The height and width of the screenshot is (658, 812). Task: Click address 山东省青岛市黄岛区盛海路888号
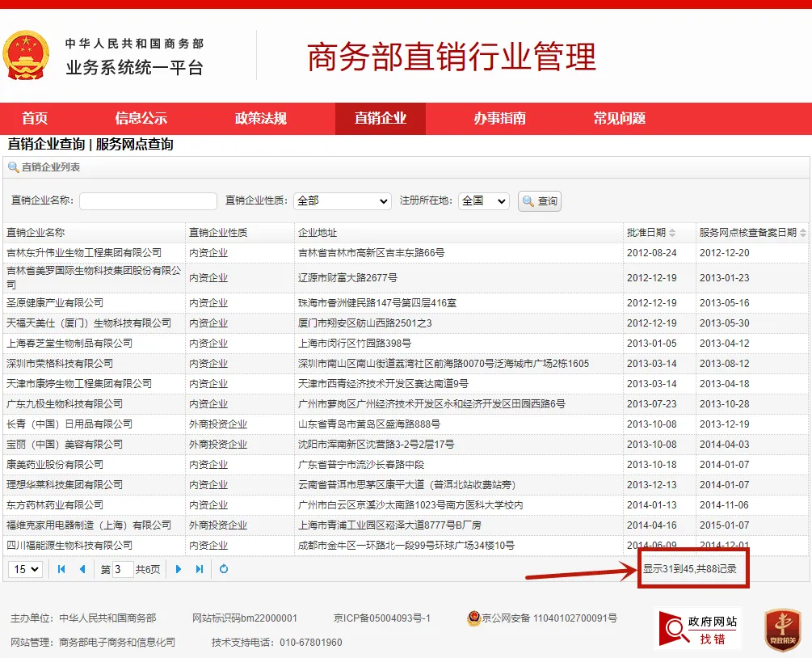tap(369, 424)
